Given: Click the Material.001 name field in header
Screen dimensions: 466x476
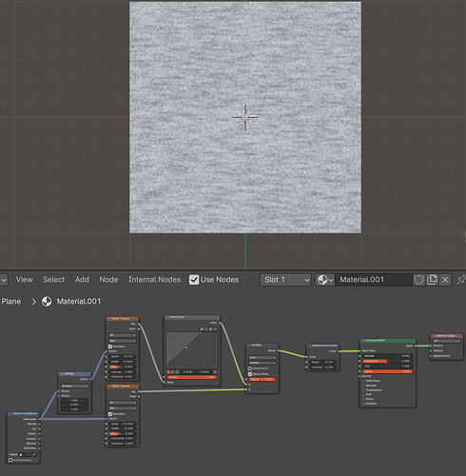Looking at the screenshot, I should (374, 280).
